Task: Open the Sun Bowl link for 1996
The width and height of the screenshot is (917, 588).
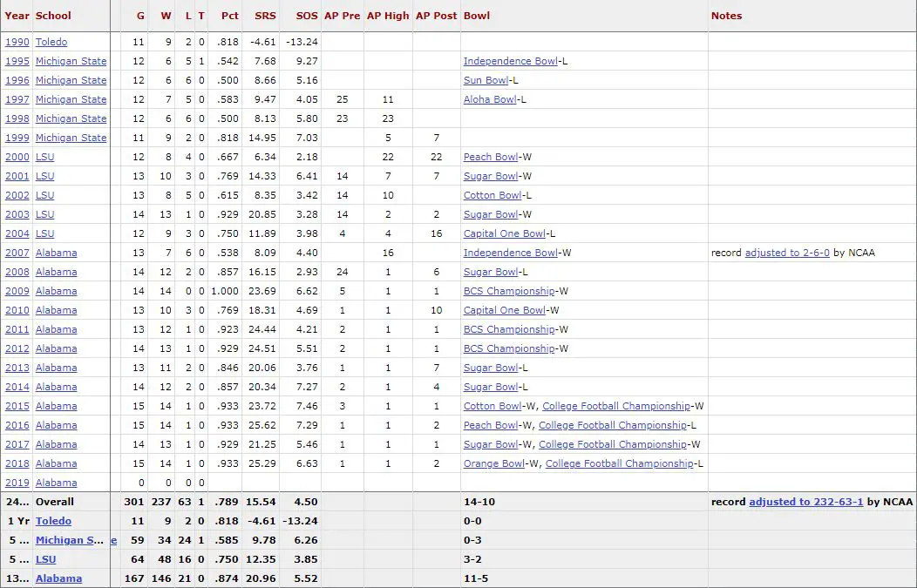Action: (x=486, y=81)
